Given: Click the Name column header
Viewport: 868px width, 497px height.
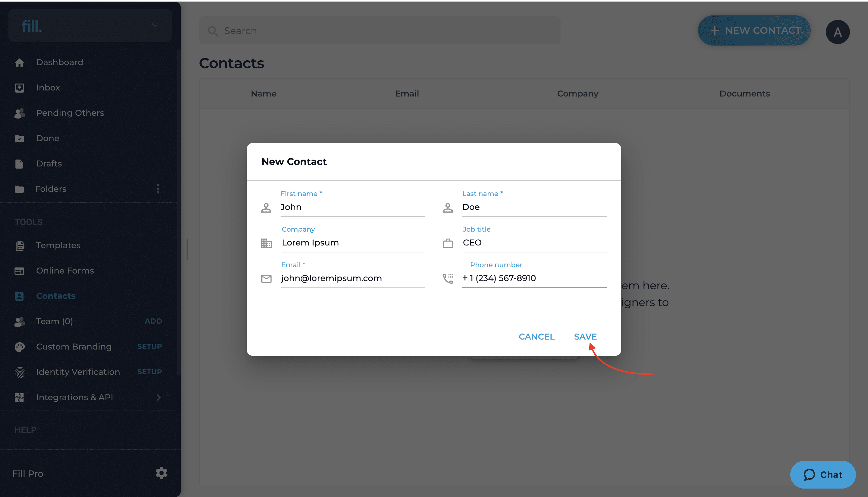Looking at the screenshot, I should tap(263, 93).
